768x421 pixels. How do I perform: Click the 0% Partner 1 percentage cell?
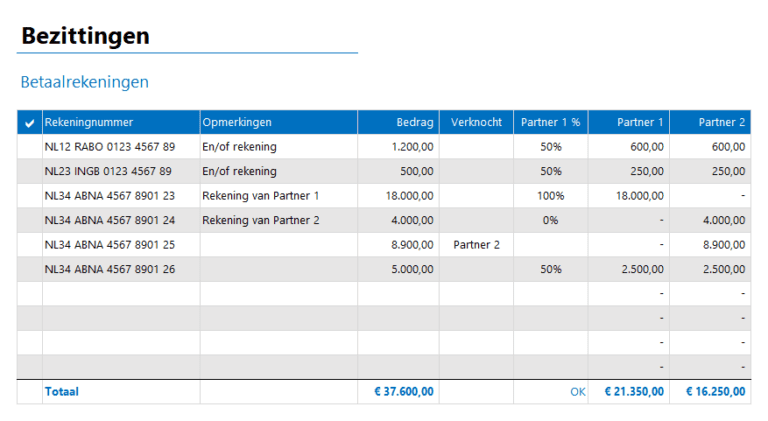click(x=550, y=220)
